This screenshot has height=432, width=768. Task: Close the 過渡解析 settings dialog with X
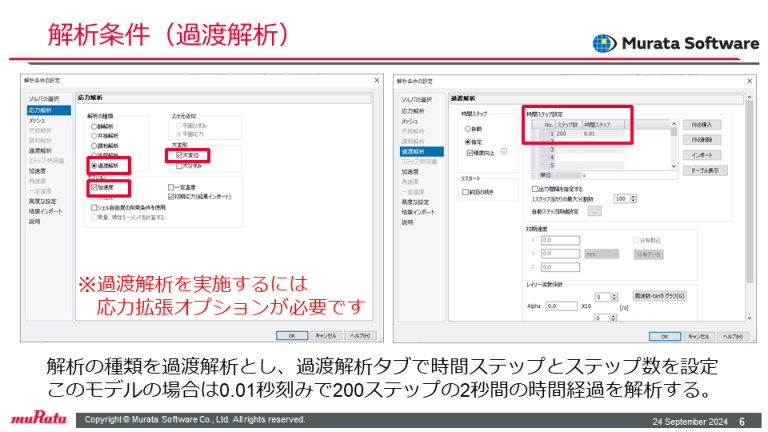click(749, 80)
